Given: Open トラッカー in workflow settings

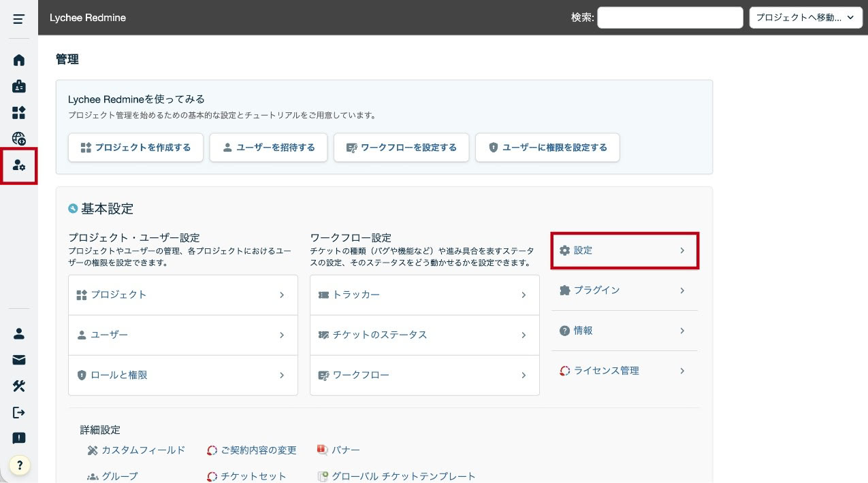Looking at the screenshot, I should coord(424,295).
